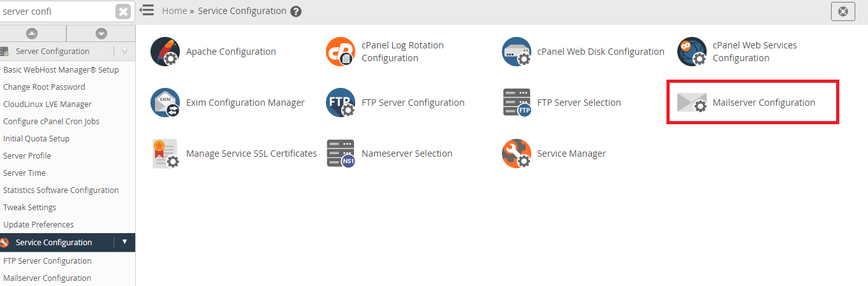
Task: Click the cPanel Web Disk Configuration label
Action: 601,52
